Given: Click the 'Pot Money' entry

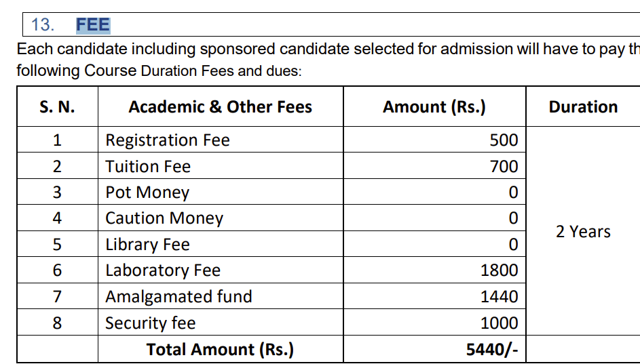Looking at the screenshot, I should 147,193.
